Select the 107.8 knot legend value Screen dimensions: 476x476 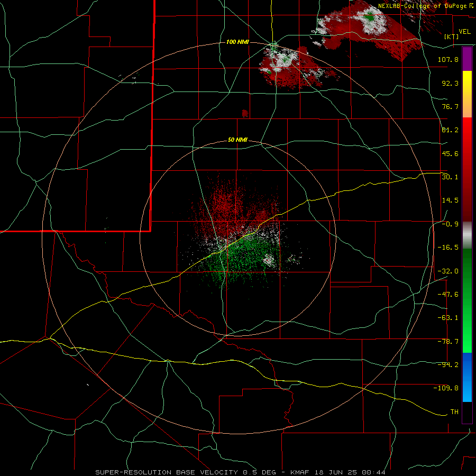pos(448,59)
